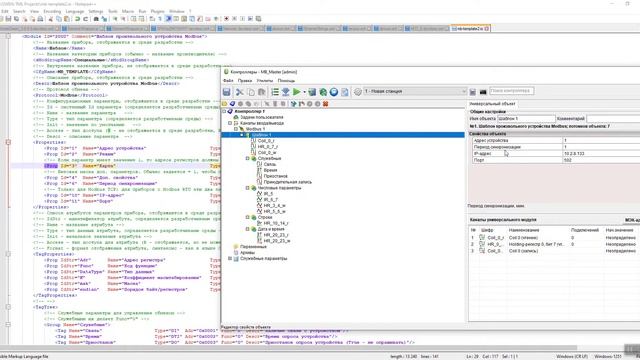This screenshot has width=640, height=360.
Task: Click the green Run arrow in the Контроллеры toolbar
Action: pos(297,92)
